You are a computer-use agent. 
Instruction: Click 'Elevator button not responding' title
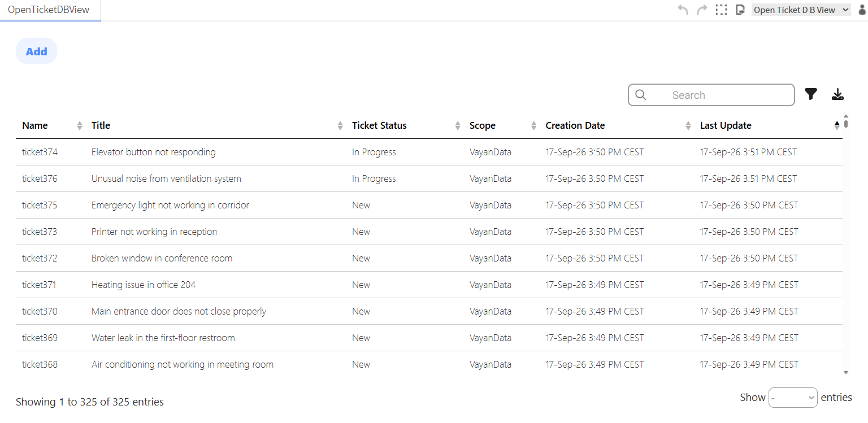[154, 152]
